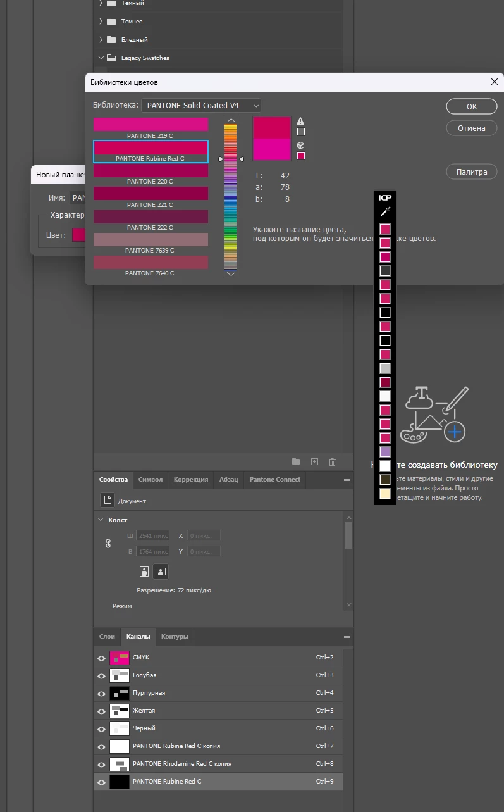The width and height of the screenshot is (504, 812).
Task: Click the web-safe color cube icon
Action: click(x=301, y=146)
